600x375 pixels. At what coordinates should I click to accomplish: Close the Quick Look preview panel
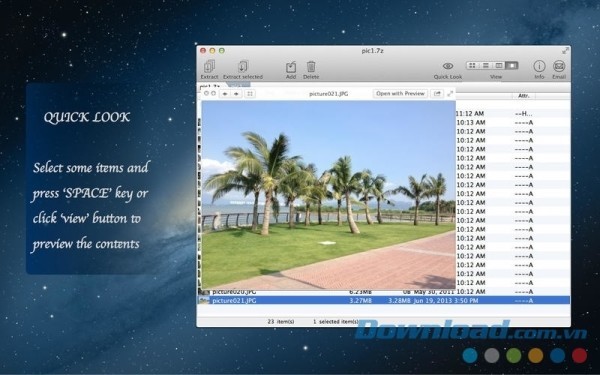pyautogui.click(x=207, y=93)
